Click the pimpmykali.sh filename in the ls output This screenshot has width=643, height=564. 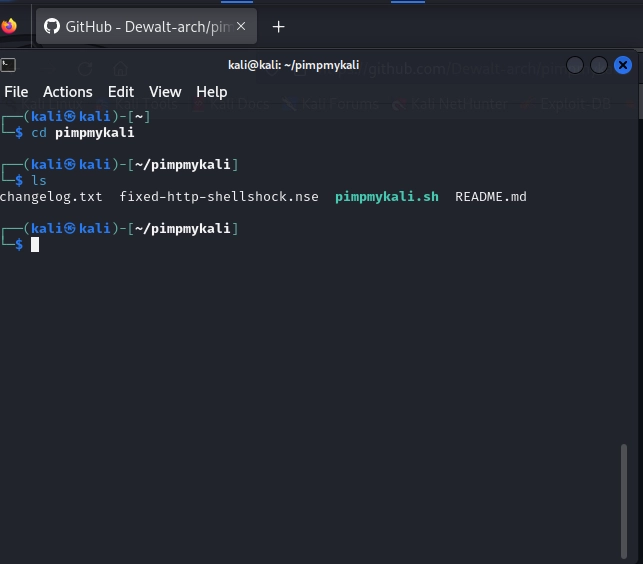[386, 197]
